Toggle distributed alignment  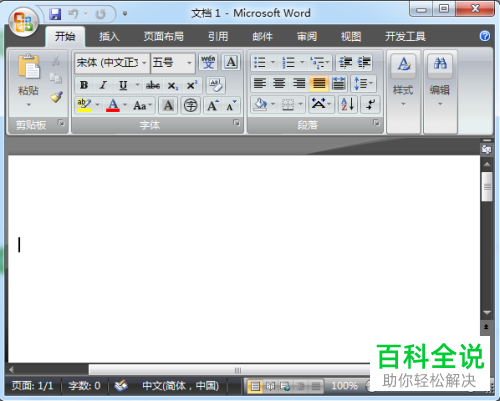[x=338, y=83]
